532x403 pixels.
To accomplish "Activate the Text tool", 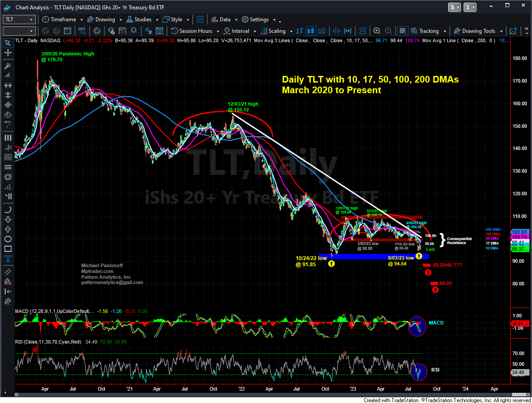I will (x=8, y=259).
